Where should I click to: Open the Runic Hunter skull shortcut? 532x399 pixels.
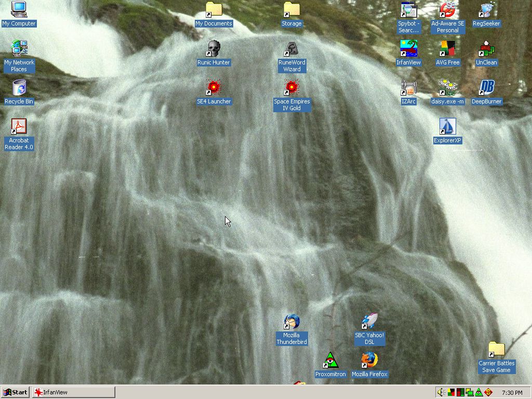click(214, 49)
